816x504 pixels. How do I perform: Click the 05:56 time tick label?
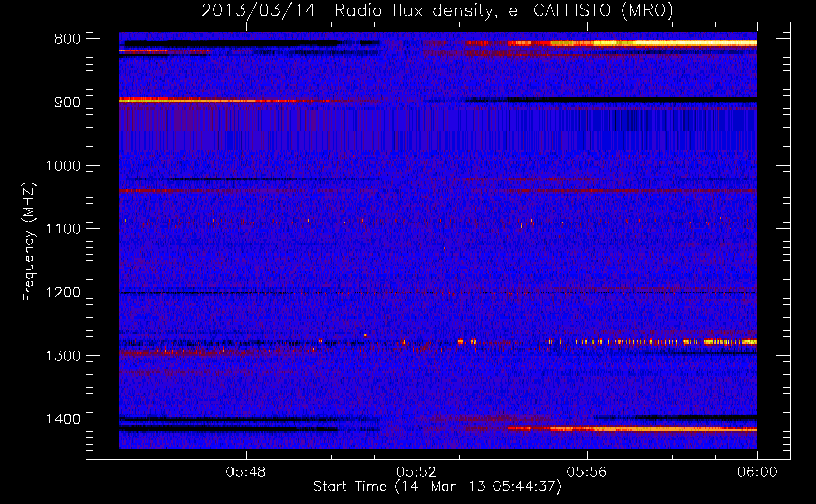(587, 472)
